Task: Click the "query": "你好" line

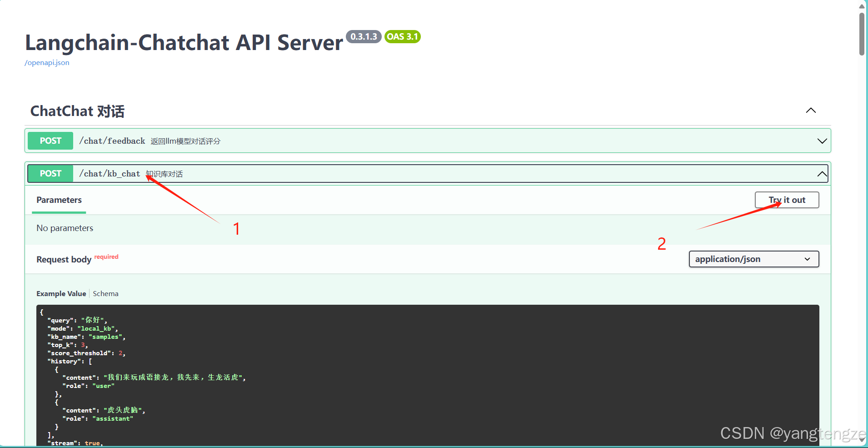Action: tap(77, 320)
